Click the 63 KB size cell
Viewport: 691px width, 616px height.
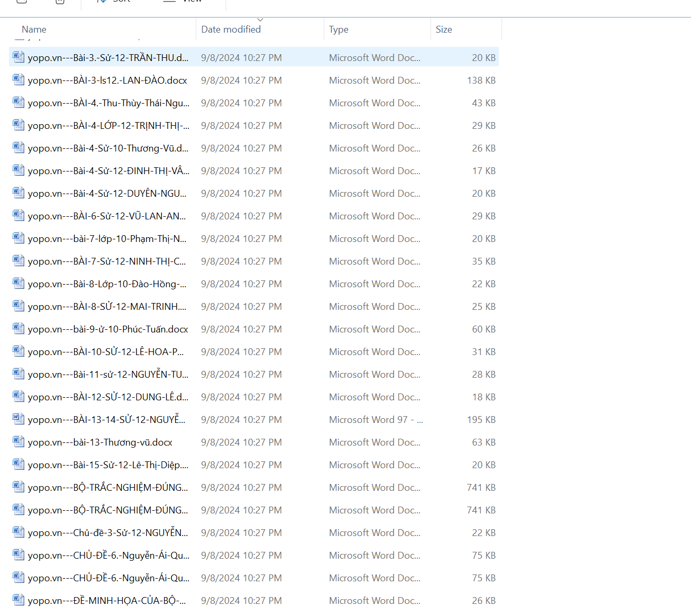[x=484, y=442]
